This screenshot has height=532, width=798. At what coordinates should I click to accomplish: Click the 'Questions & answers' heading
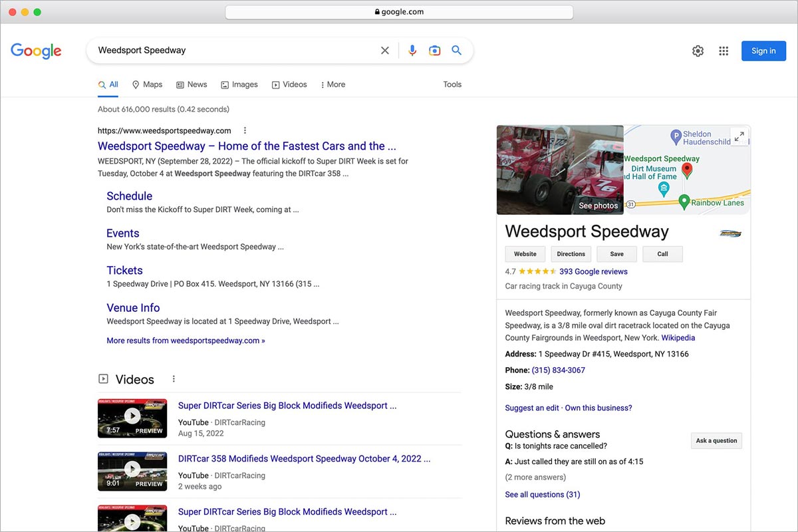point(553,434)
